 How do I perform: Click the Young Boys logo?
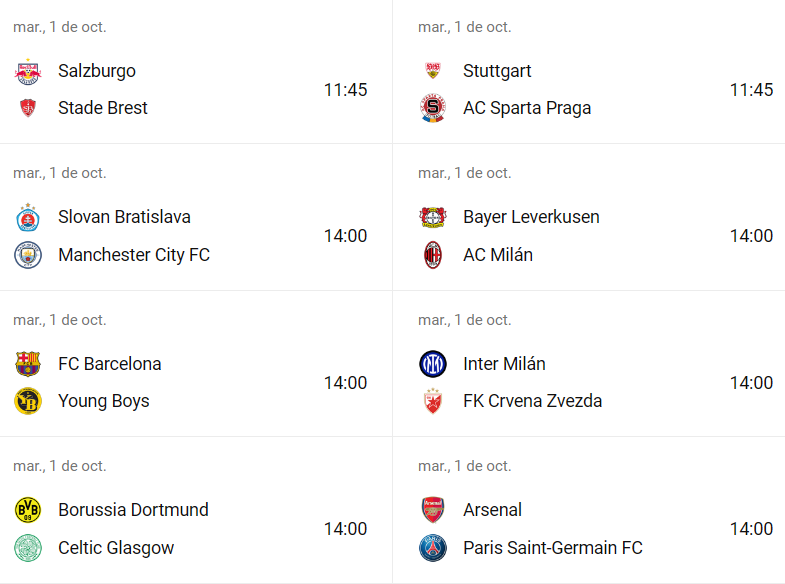point(28,401)
